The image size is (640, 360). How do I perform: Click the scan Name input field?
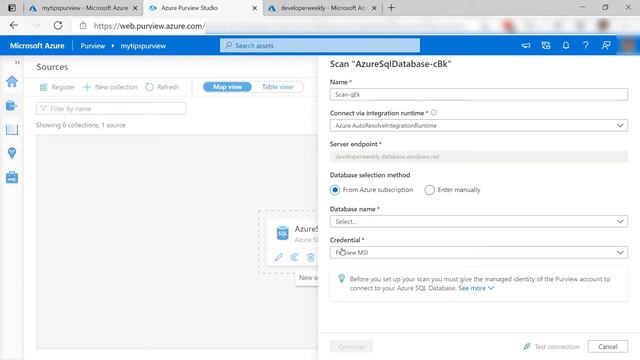[x=479, y=94]
